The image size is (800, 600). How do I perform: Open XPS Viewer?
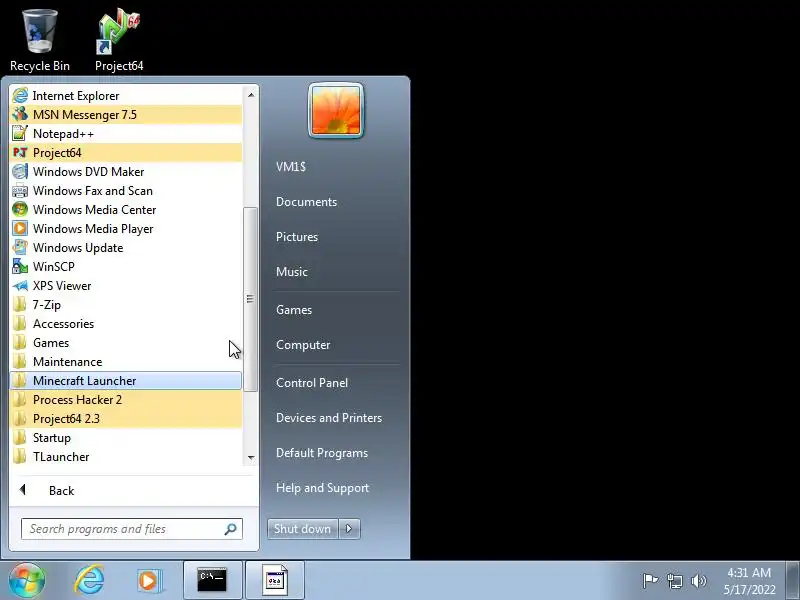[x=126, y=286]
